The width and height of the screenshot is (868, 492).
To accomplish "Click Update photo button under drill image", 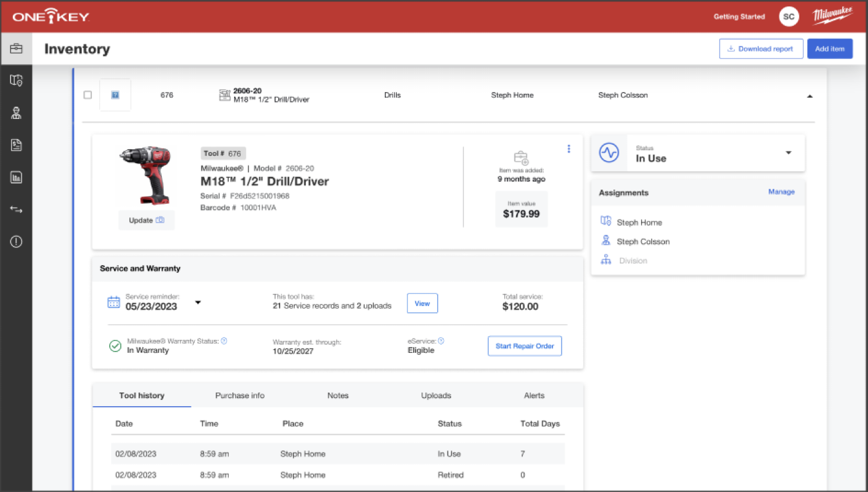I will (x=147, y=220).
